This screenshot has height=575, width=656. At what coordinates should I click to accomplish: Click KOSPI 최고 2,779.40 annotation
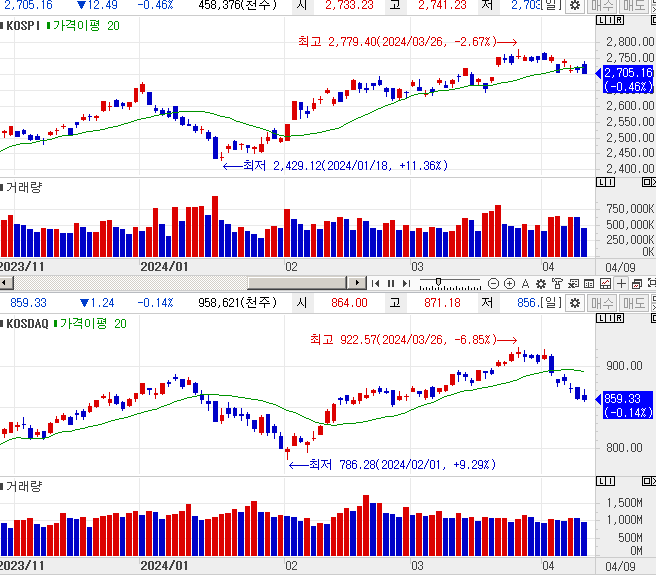click(x=407, y=42)
